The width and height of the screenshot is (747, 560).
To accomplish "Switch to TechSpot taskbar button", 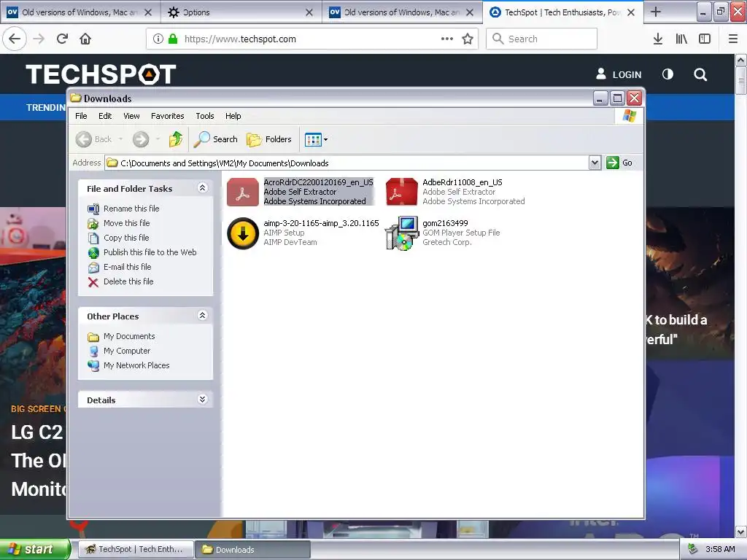I will 136,550.
